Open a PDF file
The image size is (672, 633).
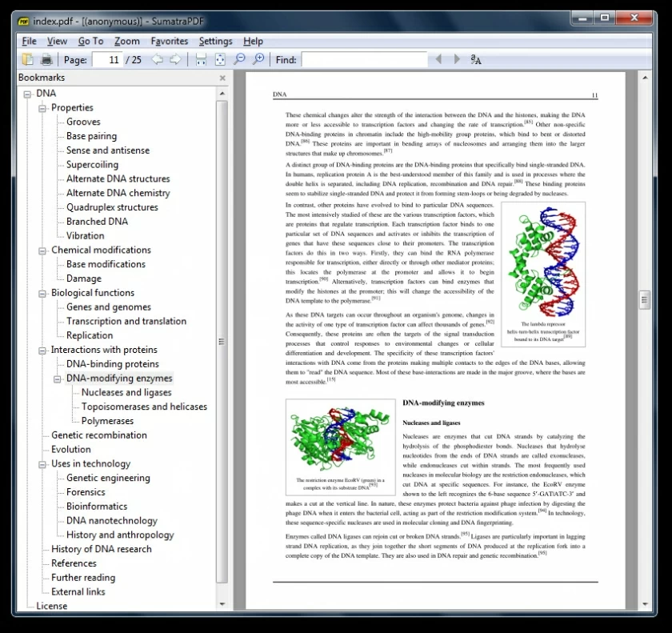tap(27, 59)
